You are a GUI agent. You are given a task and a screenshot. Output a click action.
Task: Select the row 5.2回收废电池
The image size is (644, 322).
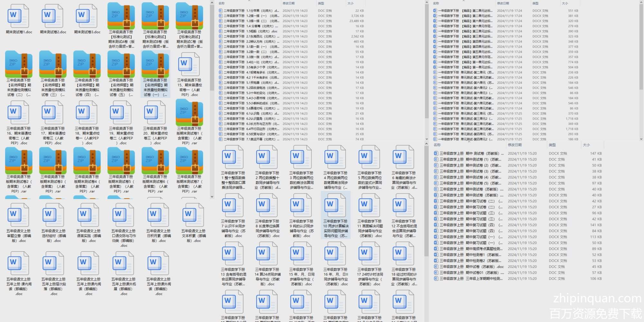point(291,88)
